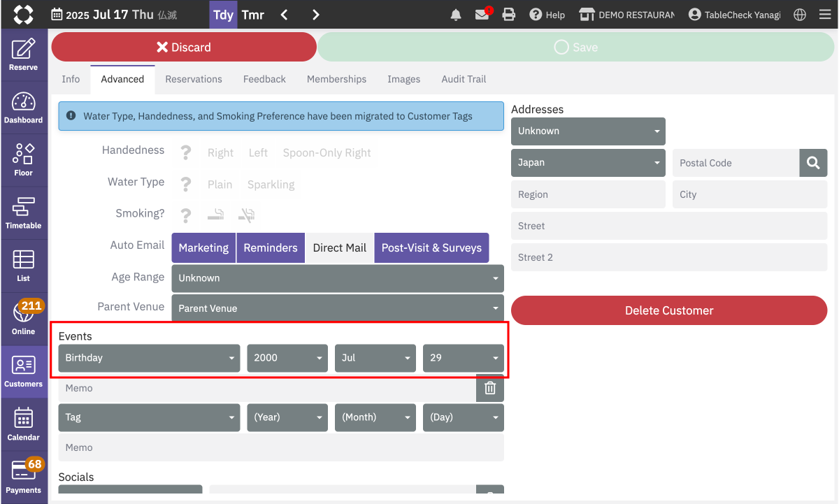Open the notifications bell icon
The height and width of the screenshot is (504, 839).
click(456, 15)
